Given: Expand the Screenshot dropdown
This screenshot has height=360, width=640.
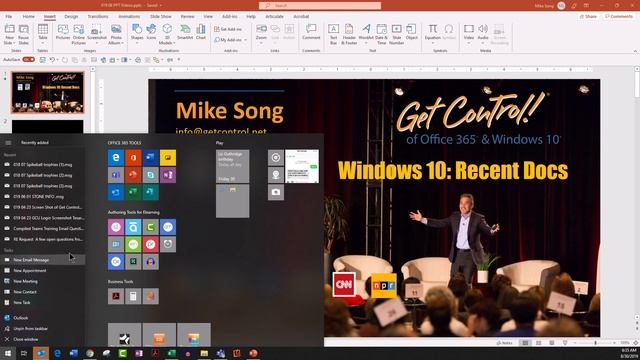Looking at the screenshot, I should tap(97, 43).
